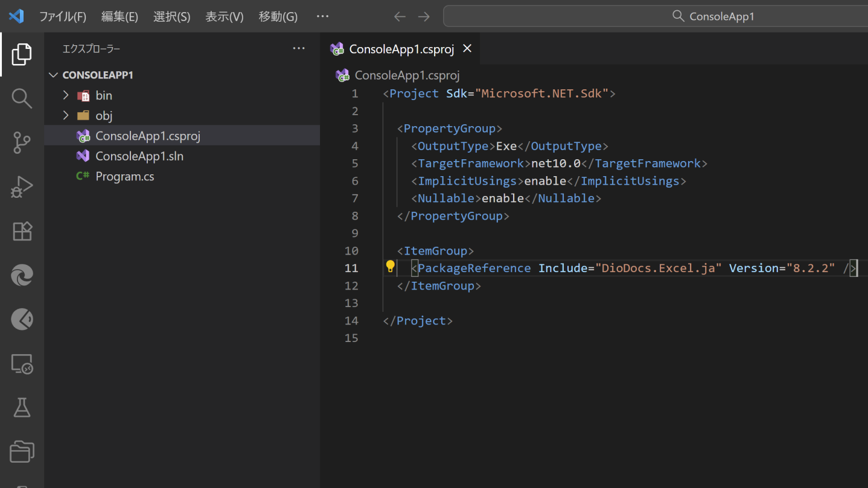The height and width of the screenshot is (488, 868).
Task: Click the Microsoft Edge tools icon
Action: (22, 276)
